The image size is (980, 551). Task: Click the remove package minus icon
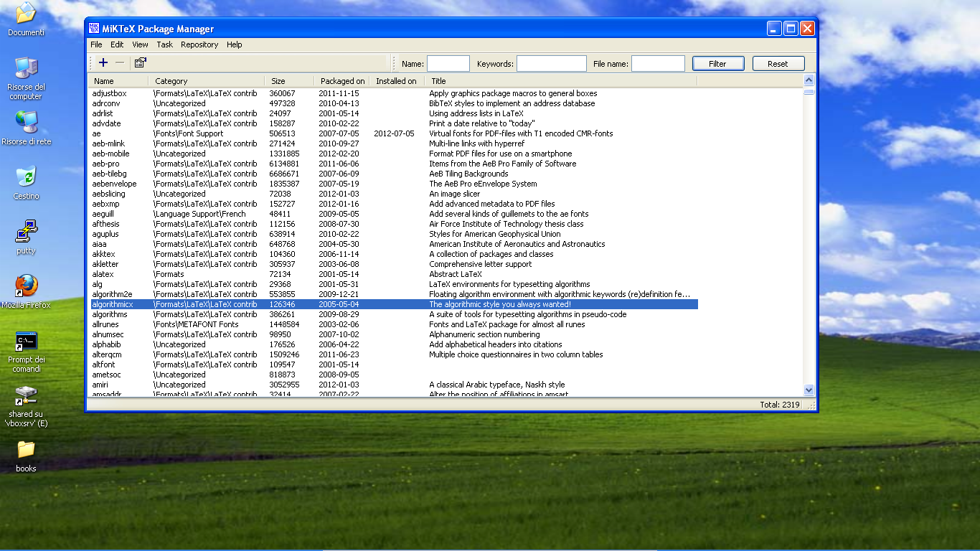(120, 63)
